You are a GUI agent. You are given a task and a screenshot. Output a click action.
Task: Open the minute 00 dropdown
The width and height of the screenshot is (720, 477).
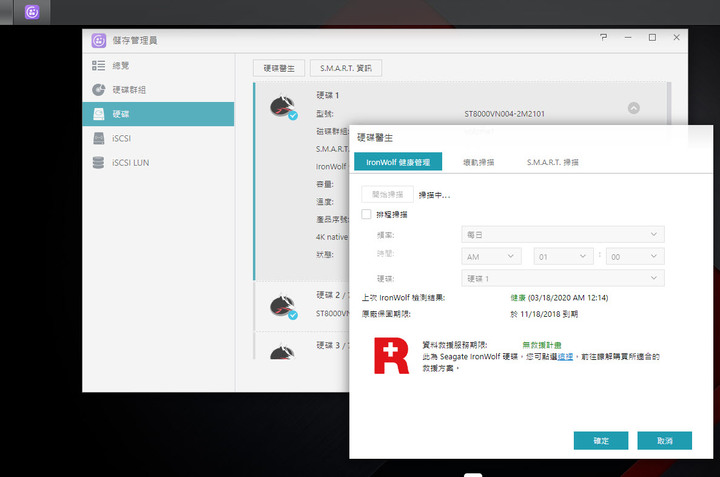[635, 256]
